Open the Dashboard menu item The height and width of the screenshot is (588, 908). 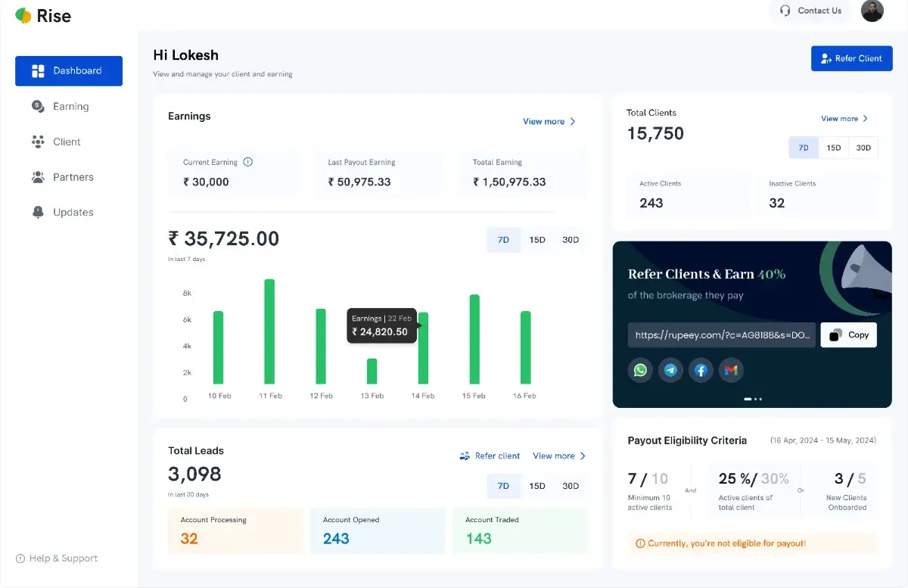pos(69,71)
